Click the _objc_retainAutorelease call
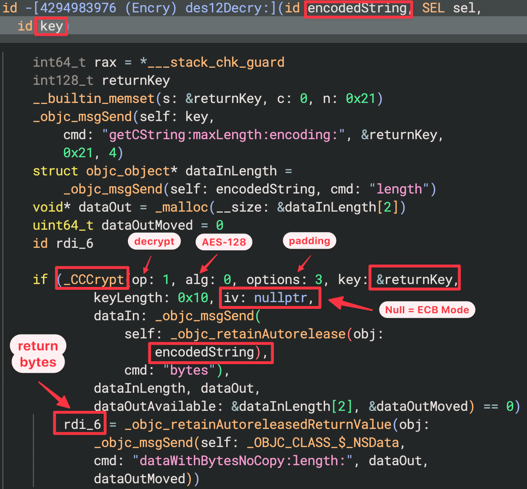This screenshot has height=489, width=527. [x=258, y=334]
